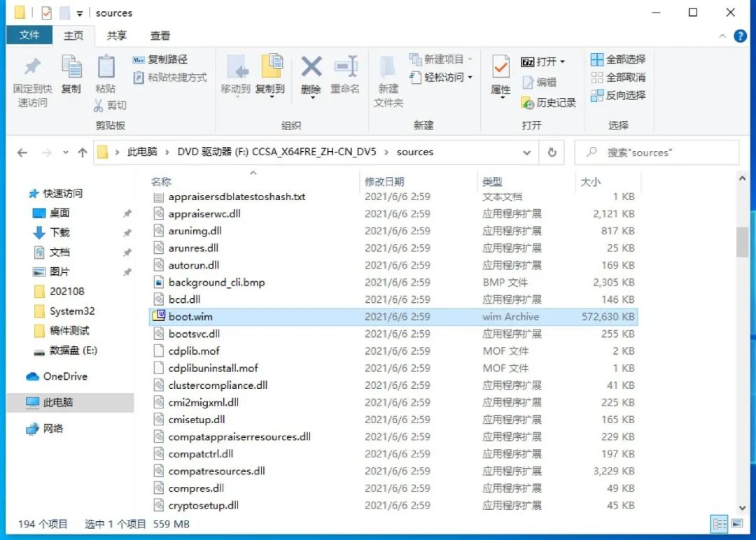This screenshot has height=540, width=756.
Task: Click 反向选择 to invert the selection
Action: [620, 96]
